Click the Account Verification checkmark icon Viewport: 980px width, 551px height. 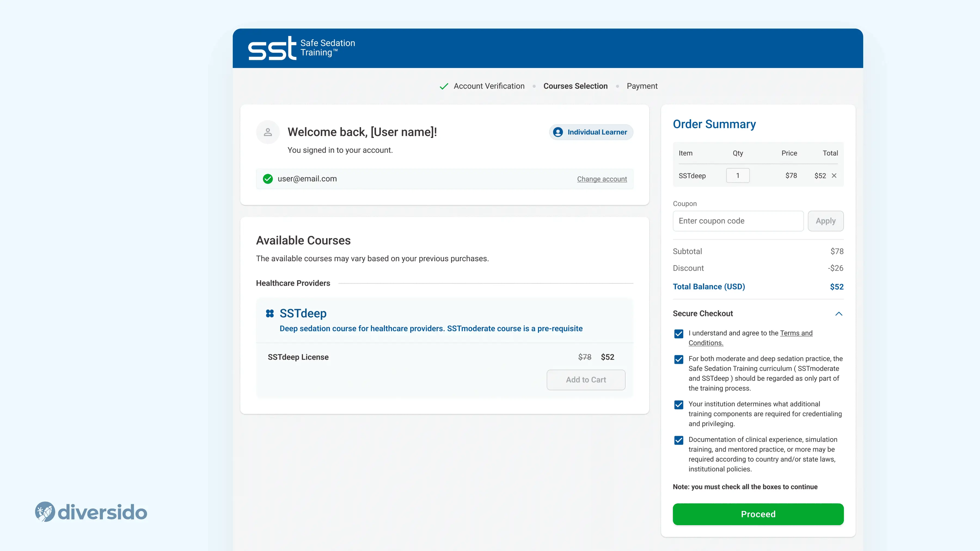pyautogui.click(x=444, y=86)
